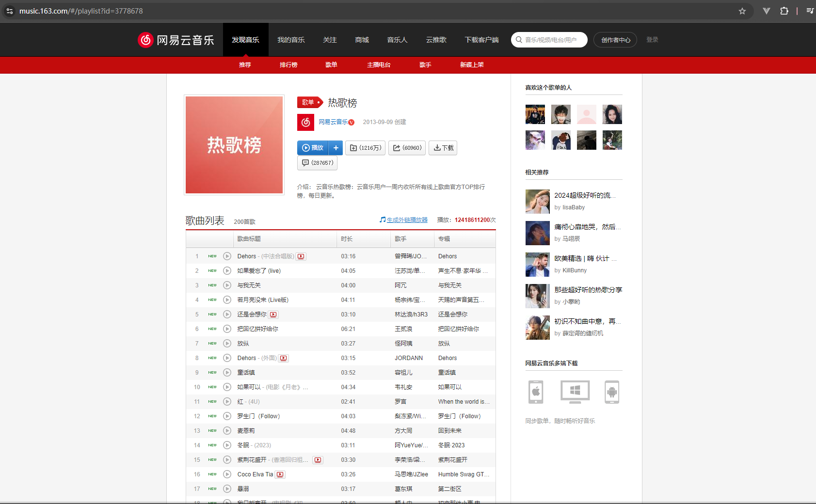The width and height of the screenshot is (816, 504).
Task: Open 商城 in top navigation
Action: click(x=362, y=40)
